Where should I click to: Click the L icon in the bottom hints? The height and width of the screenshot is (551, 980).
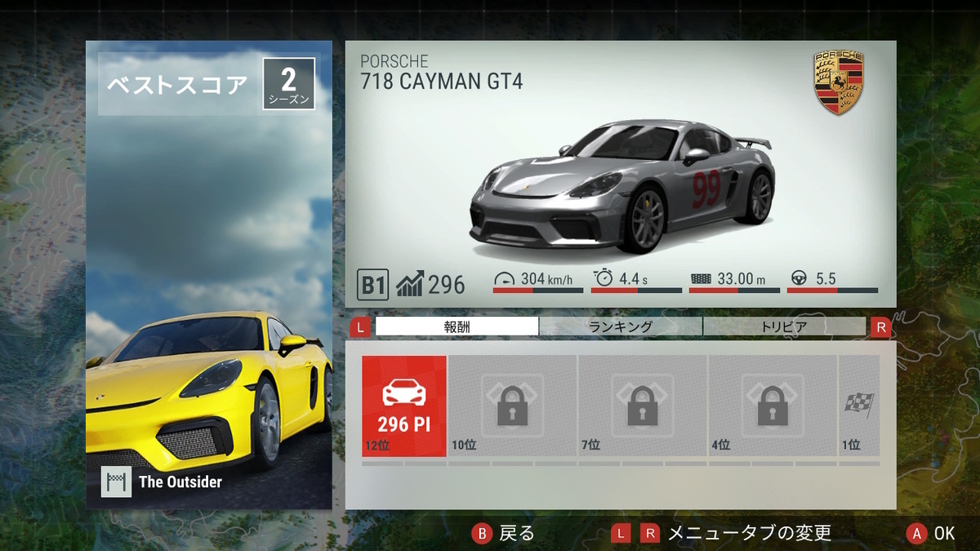621,533
